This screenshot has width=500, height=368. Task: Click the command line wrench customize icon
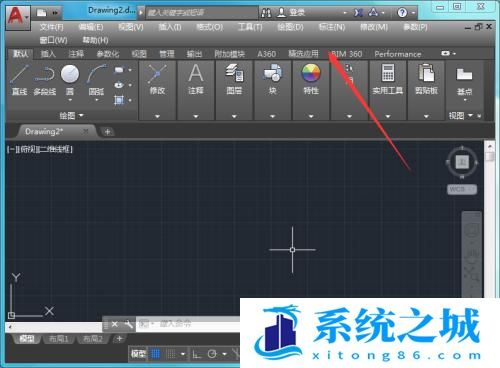(x=128, y=324)
